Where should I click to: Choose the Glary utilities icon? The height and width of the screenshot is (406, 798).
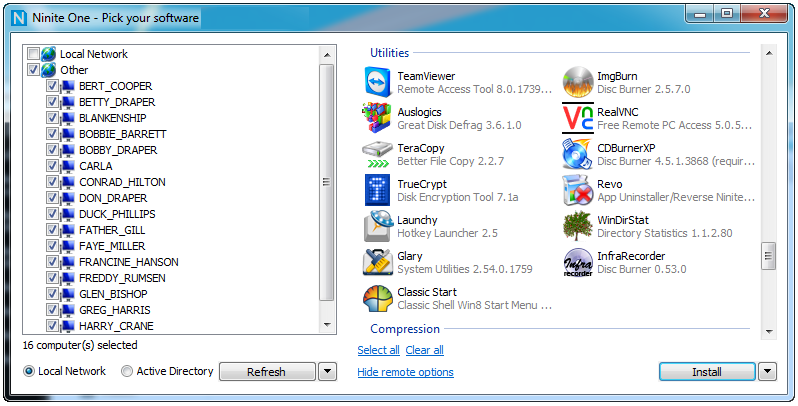(377, 262)
